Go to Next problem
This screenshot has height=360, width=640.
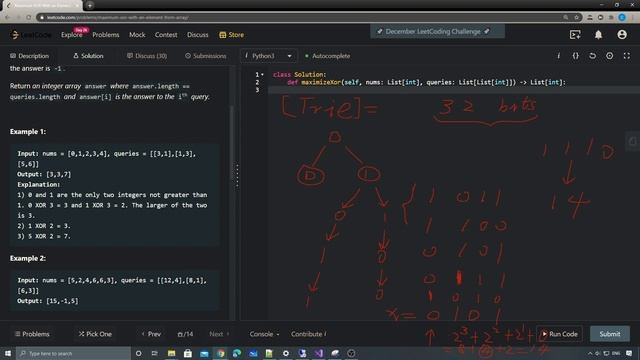point(219,334)
